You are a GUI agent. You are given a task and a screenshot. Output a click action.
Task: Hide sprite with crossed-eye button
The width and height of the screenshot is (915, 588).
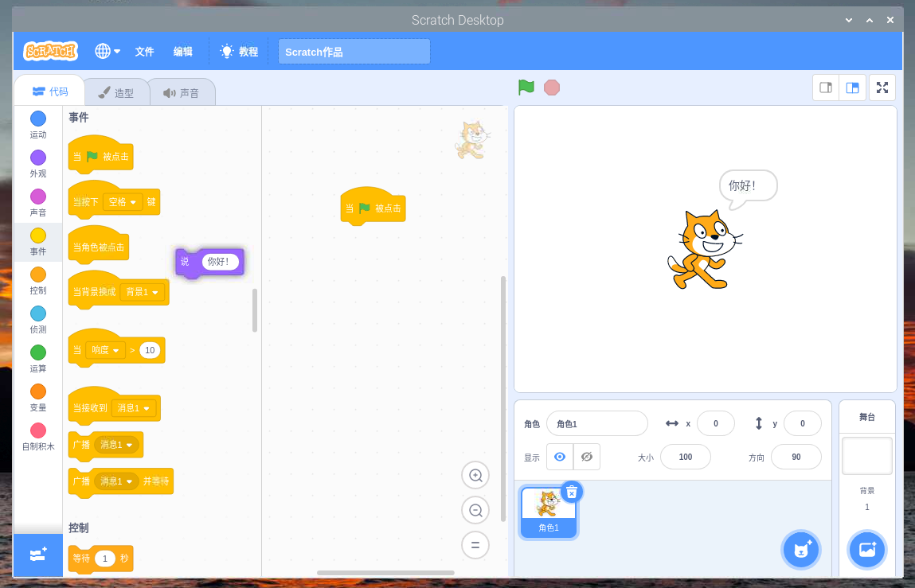tap(586, 457)
